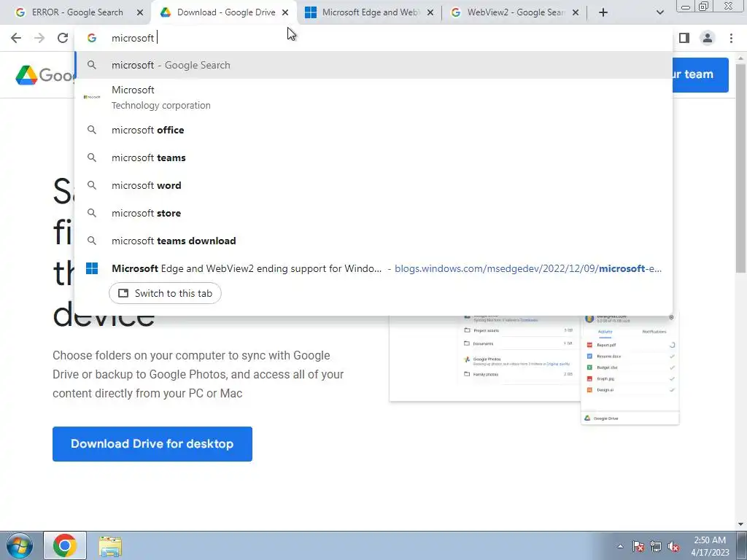This screenshot has width=747, height=560.
Task: Close the ERROR - Google Search tab
Action: pyautogui.click(x=139, y=12)
